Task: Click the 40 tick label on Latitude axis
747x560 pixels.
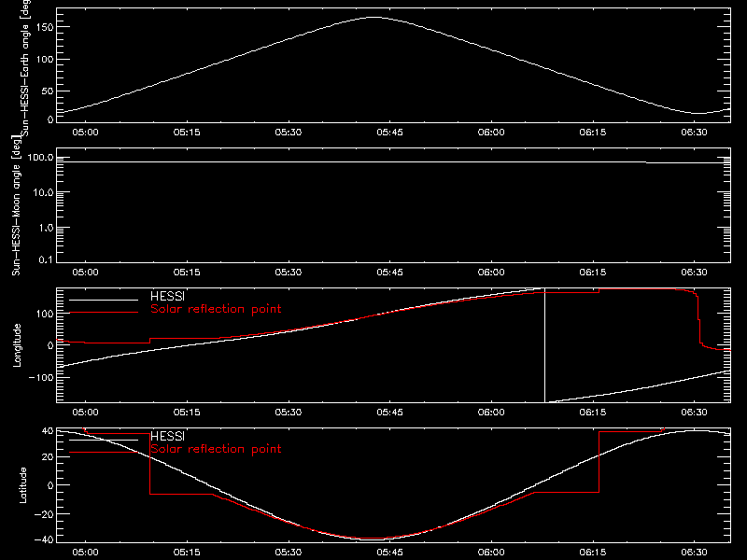Action: pos(48,431)
